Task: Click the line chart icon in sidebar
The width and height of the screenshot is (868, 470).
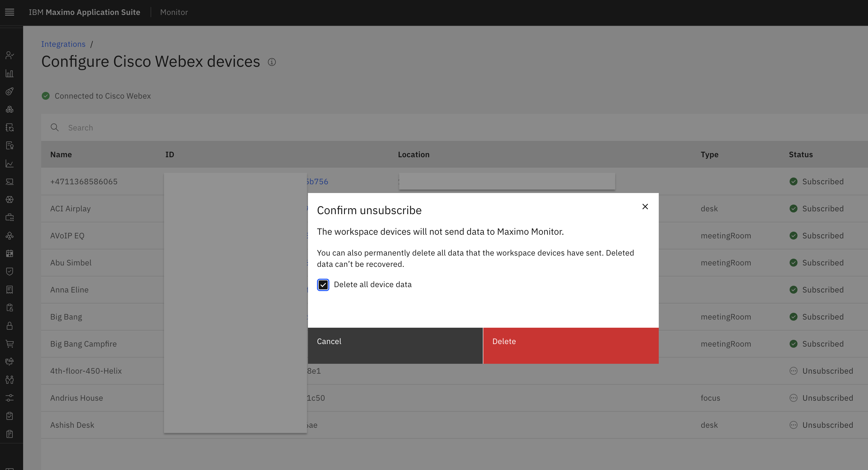Action: (x=9, y=164)
